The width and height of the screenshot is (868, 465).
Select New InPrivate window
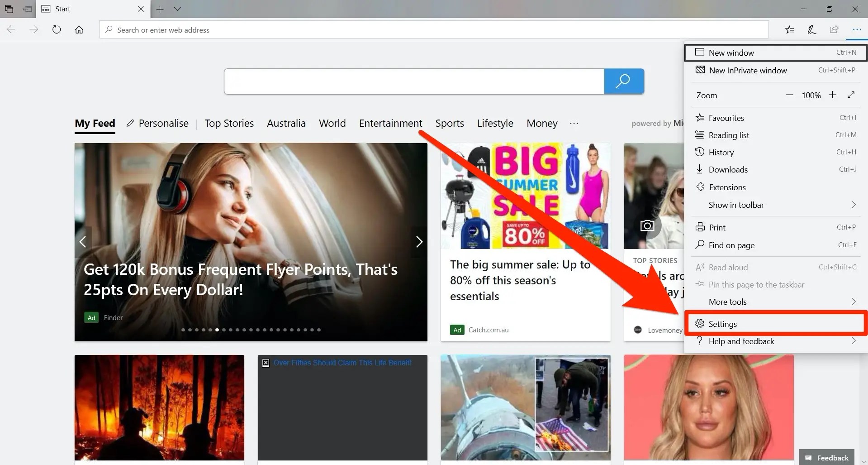(776, 70)
